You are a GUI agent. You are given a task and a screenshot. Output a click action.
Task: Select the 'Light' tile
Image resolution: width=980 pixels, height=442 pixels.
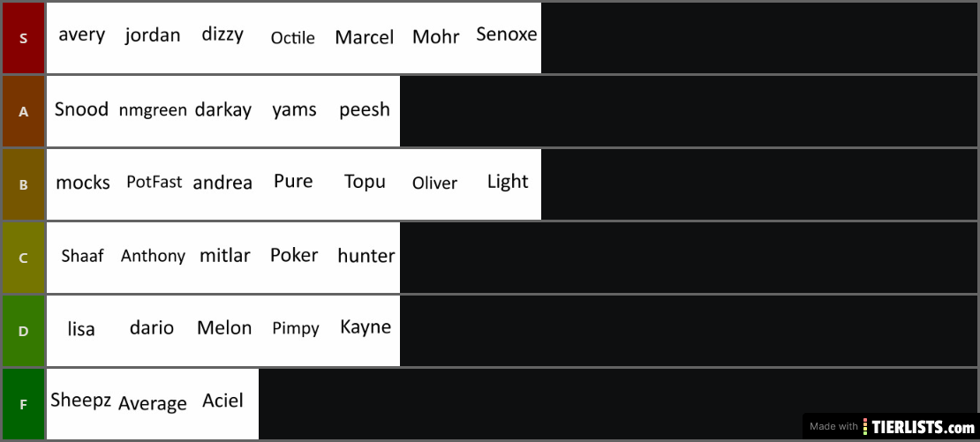(506, 184)
